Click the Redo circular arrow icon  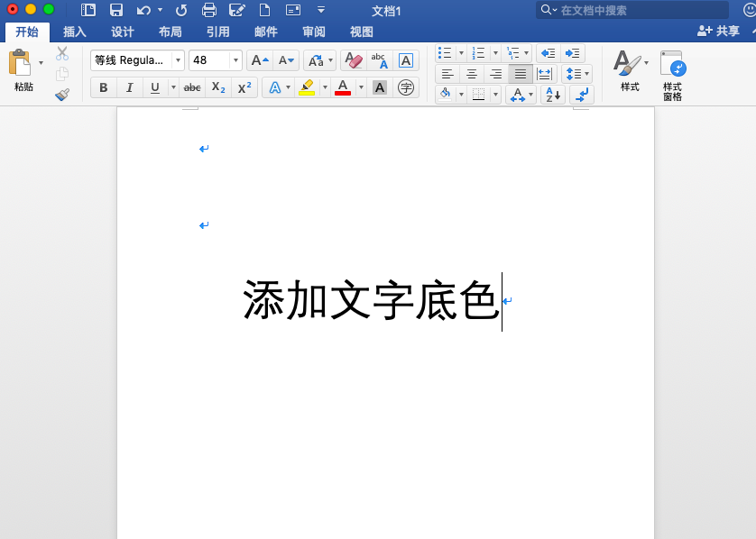pyautogui.click(x=181, y=10)
